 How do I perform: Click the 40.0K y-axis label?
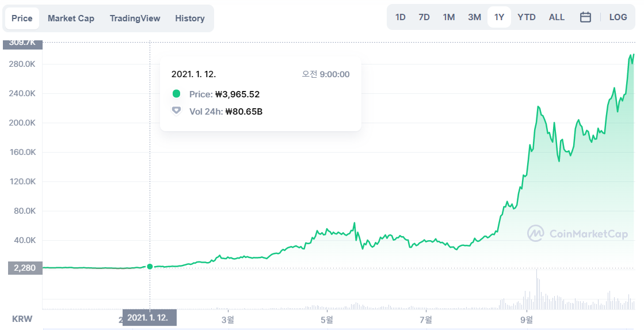(25, 240)
